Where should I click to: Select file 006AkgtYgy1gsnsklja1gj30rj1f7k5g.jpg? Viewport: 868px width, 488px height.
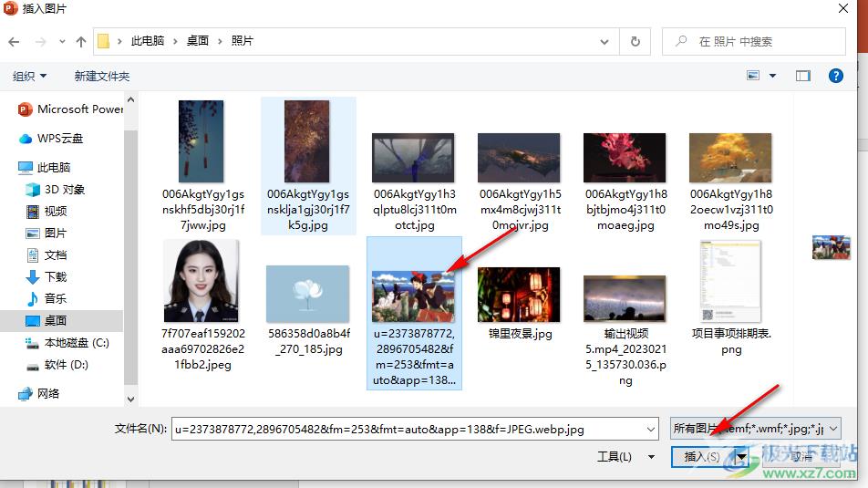pyautogui.click(x=308, y=166)
